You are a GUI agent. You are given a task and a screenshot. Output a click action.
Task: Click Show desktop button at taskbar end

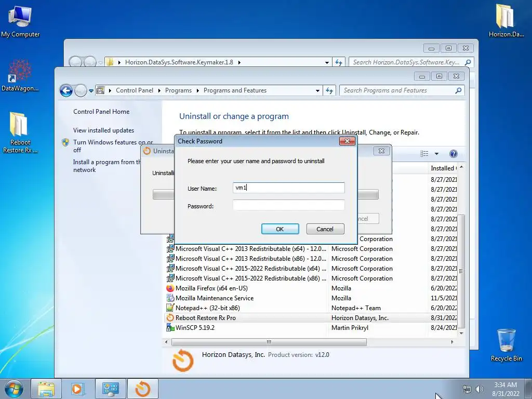529,389
